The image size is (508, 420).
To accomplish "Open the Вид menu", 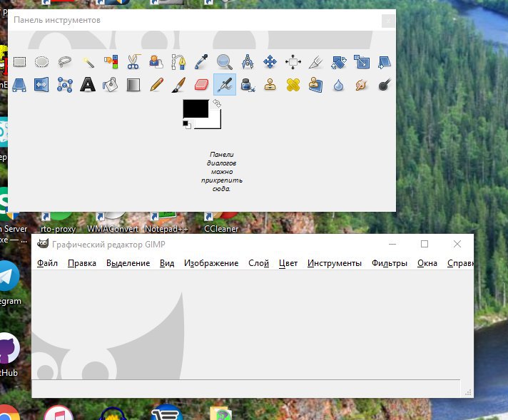I will point(167,263).
